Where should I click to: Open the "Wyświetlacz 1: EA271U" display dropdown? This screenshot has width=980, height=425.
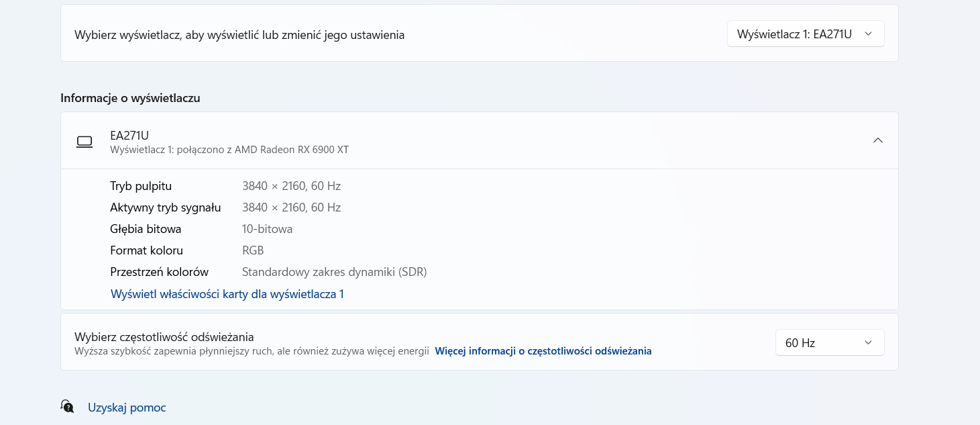[x=805, y=34]
